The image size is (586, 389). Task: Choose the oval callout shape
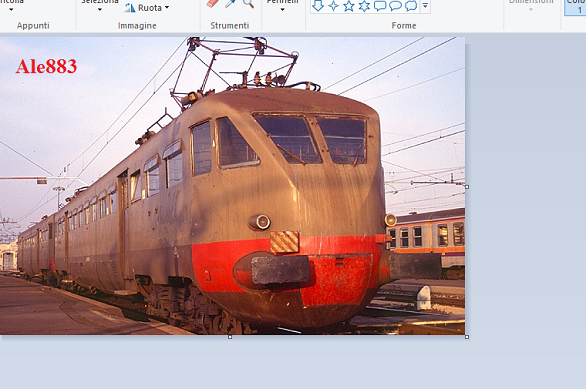point(395,5)
